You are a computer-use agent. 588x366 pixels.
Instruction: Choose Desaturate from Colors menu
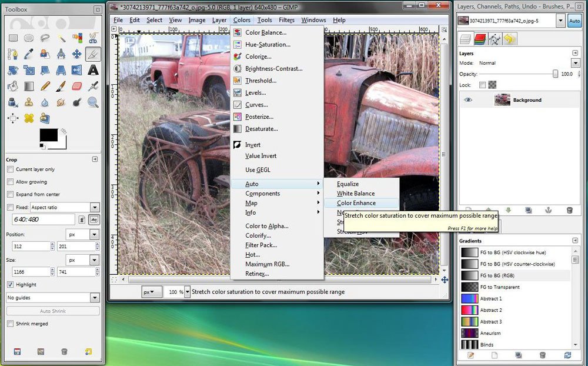point(277,129)
